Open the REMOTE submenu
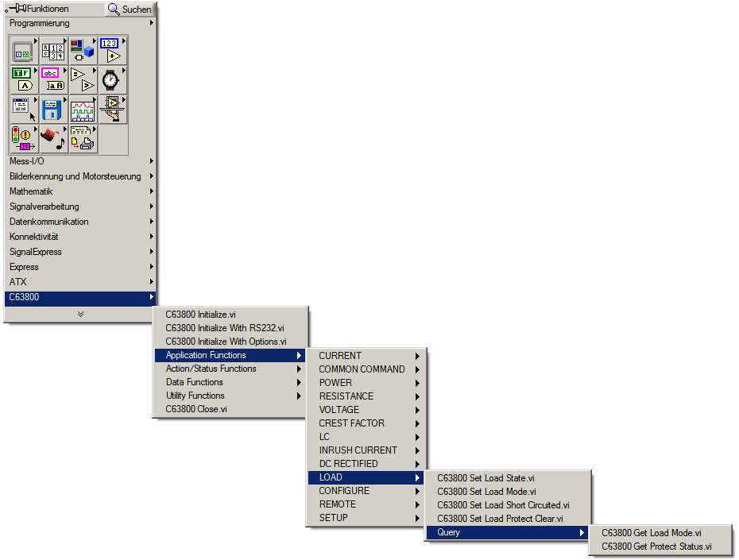The image size is (739, 560). 366,504
